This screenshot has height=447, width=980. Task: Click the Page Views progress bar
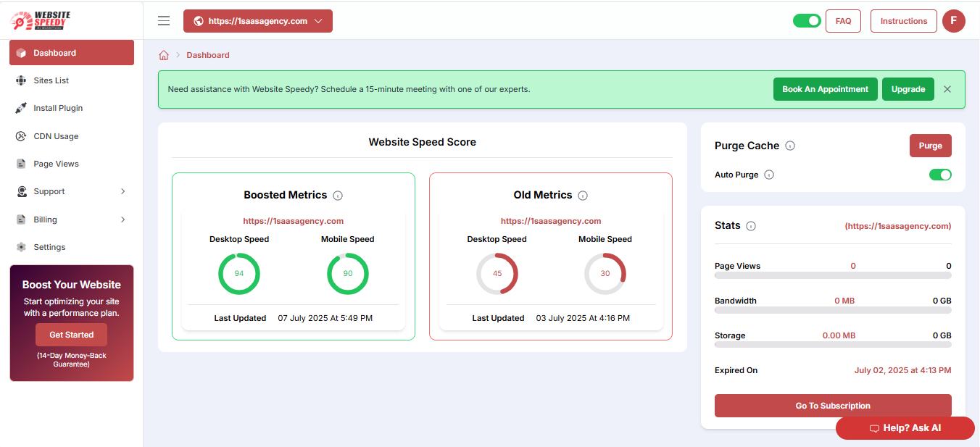[x=833, y=275]
